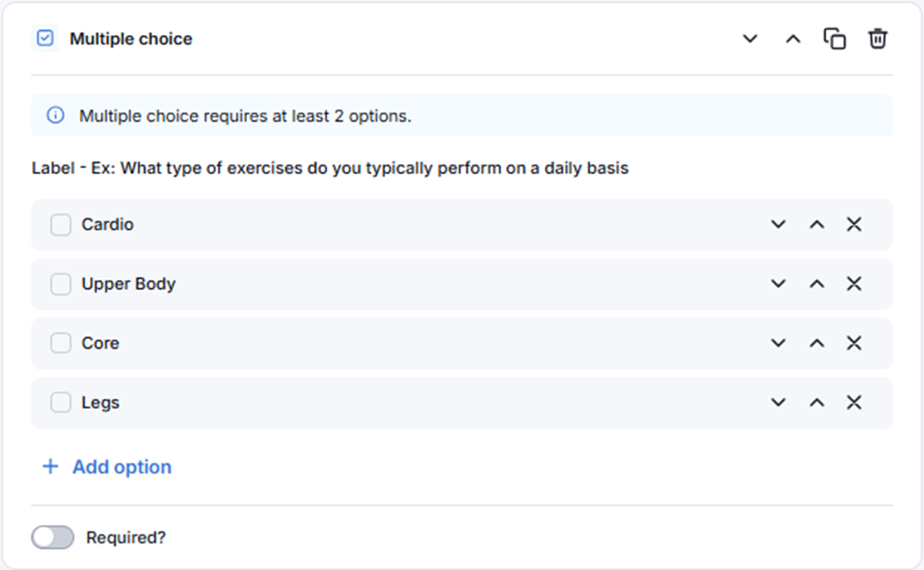
Task: Edit the question label text field
Action: pos(330,168)
